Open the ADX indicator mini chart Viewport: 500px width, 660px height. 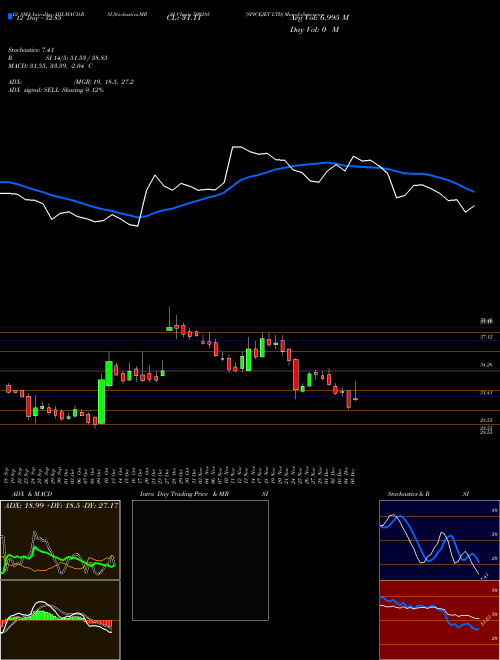(60, 540)
